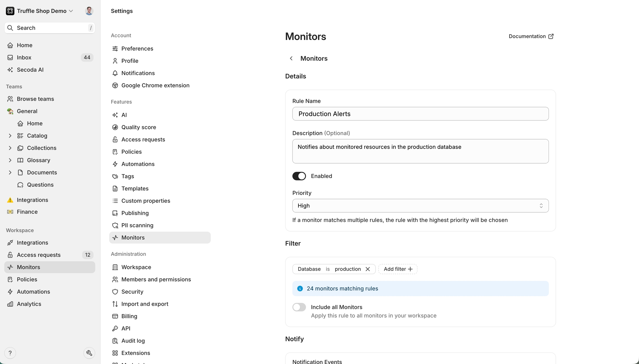Screen dimensions: 639x364
Task: Open the Truffle Shop Demo workspace switcher
Action: pos(42,11)
